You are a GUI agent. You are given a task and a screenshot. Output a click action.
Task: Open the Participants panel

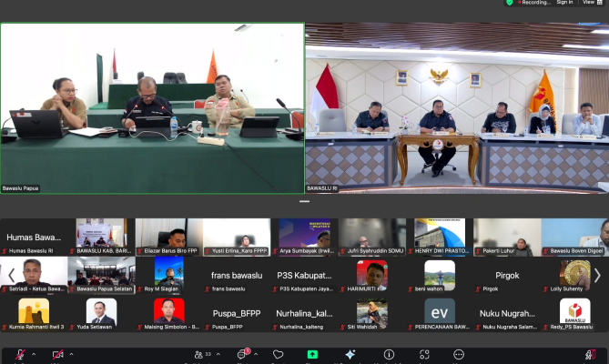point(199,355)
